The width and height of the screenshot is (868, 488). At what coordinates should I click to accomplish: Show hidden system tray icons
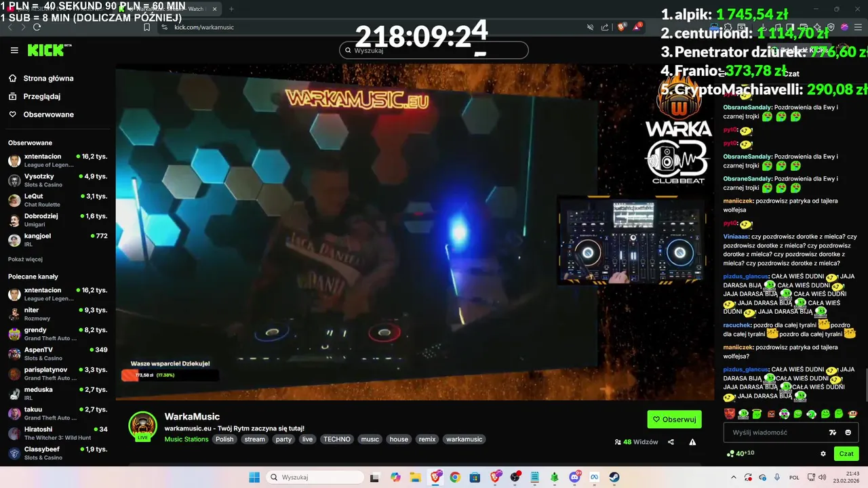[733, 477]
